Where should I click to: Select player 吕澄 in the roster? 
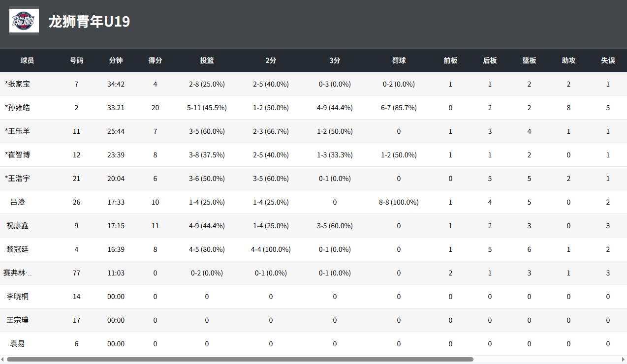17,202
